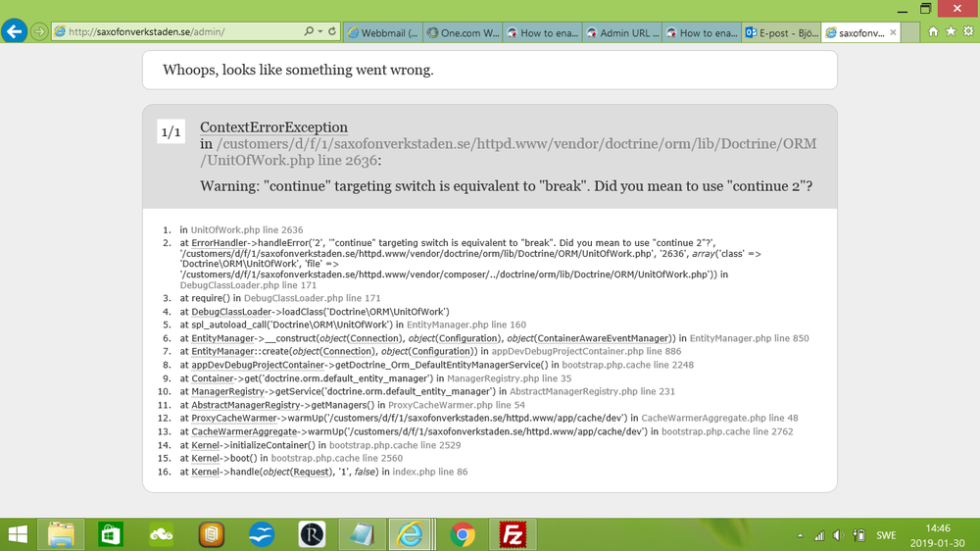Click EntityManager in trace row 6
This screenshot has height=551, width=980.
click(222, 338)
